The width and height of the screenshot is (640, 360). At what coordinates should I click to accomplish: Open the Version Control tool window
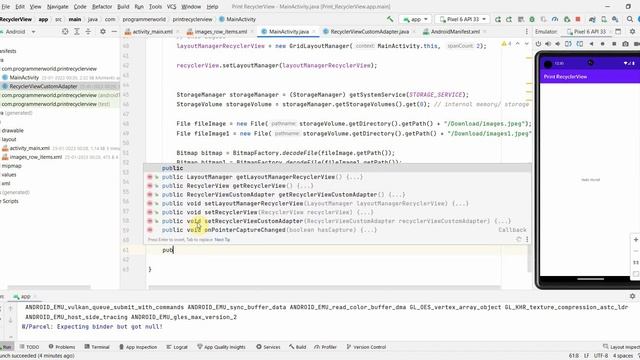point(366,347)
